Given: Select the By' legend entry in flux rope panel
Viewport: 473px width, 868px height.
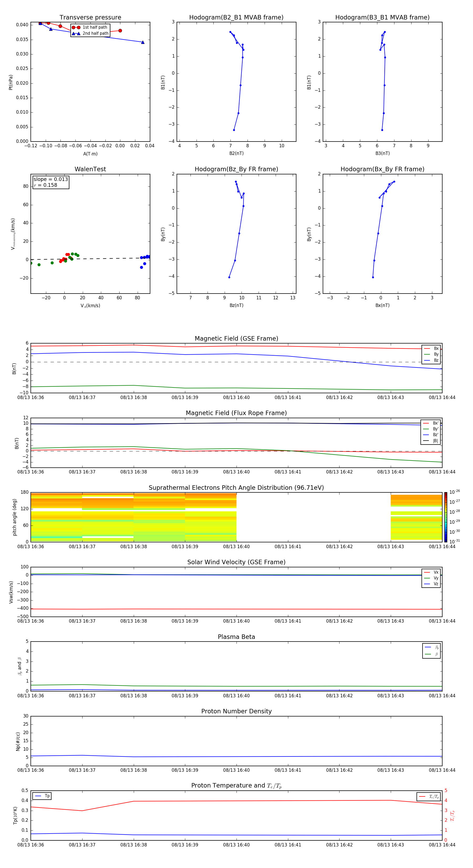Looking at the screenshot, I should (x=431, y=429).
